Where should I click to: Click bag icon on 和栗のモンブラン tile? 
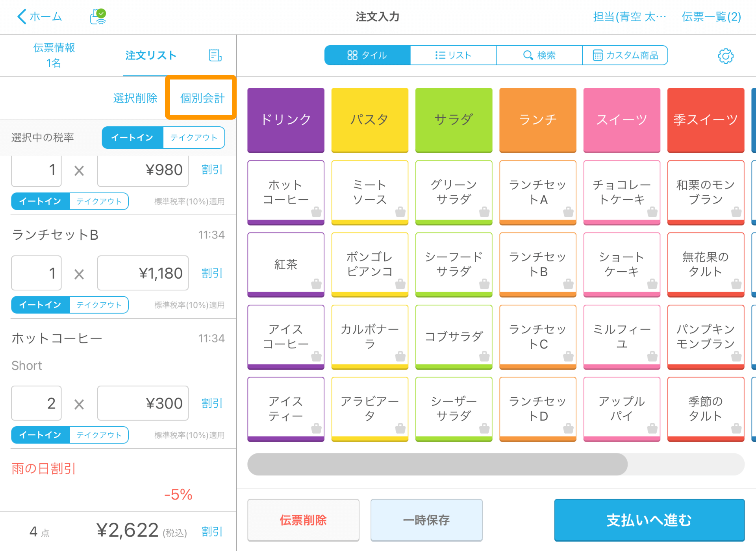point(736,212)
